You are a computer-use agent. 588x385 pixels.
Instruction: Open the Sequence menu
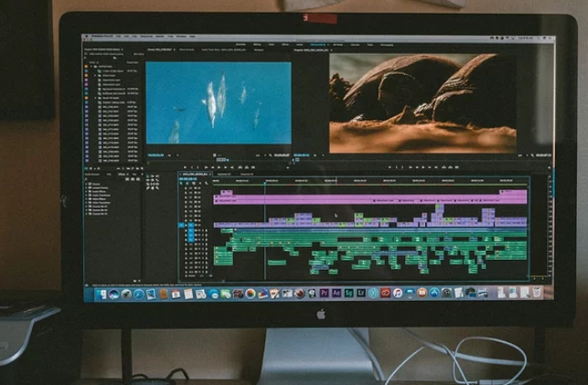[x=146, y=37]
